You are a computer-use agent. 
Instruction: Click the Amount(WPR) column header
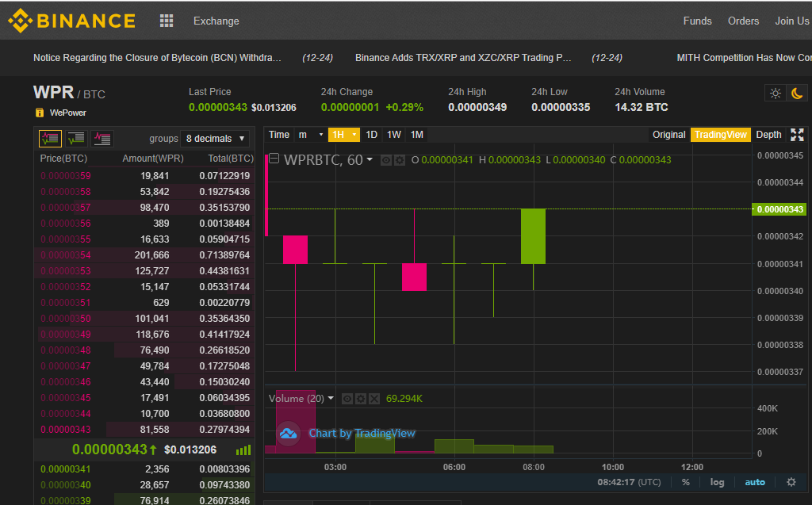[x=153, y=159]
